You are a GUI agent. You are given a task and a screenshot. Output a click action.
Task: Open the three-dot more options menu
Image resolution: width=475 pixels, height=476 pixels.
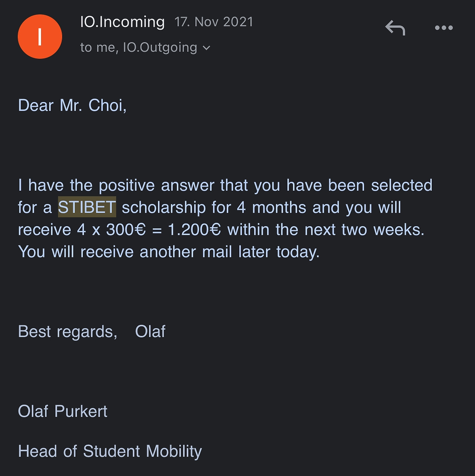[444, 28]
